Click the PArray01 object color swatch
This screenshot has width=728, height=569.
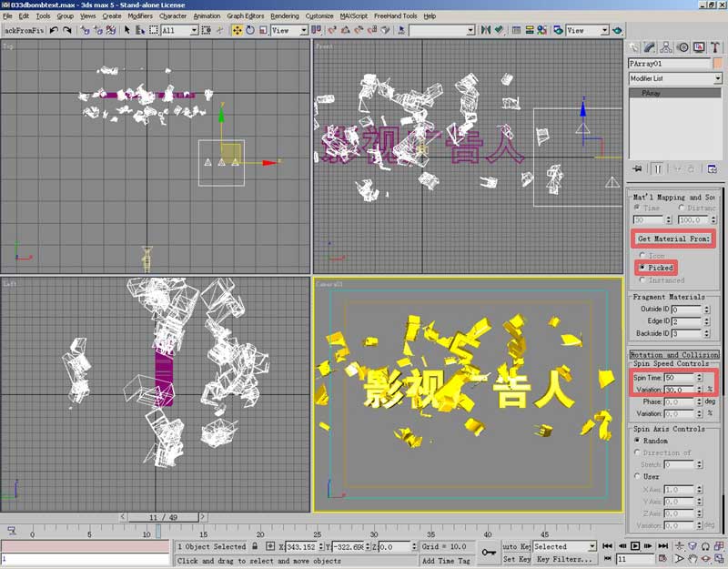tap(718, 64)
